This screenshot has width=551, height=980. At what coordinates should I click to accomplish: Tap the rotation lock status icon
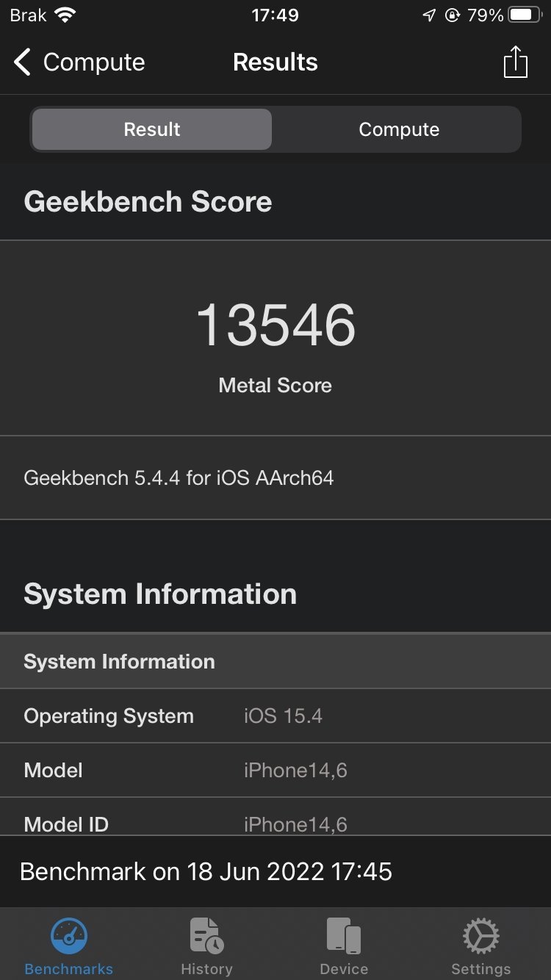(x=453, y=15)
